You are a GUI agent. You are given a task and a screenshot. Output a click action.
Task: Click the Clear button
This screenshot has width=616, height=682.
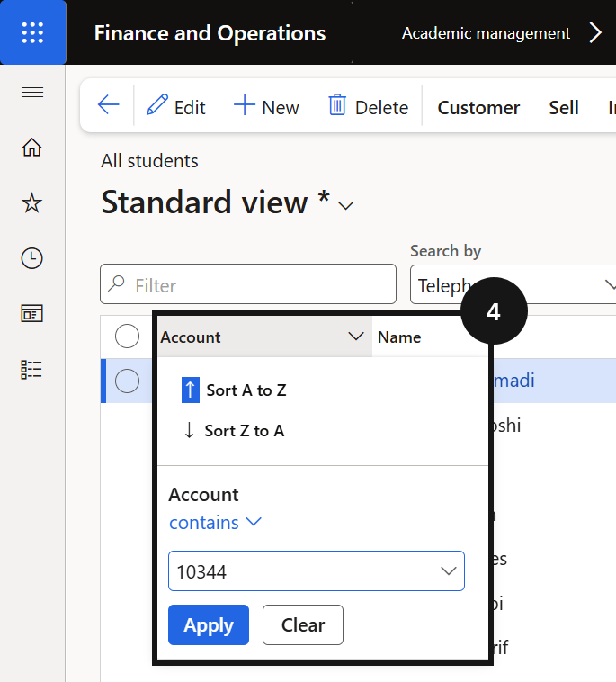pos(303,625)
